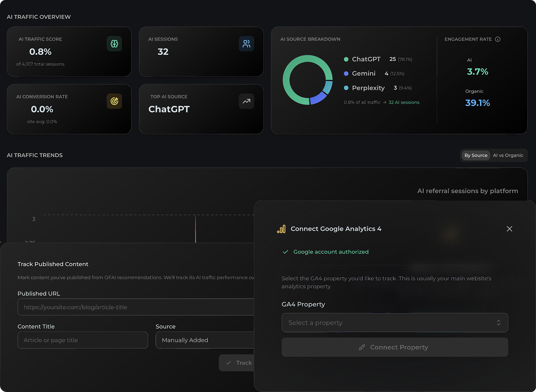Viewport: 536px width, 392px height.
Task: Click the plug icon in Connect Property button
Action: coord(362,347)
